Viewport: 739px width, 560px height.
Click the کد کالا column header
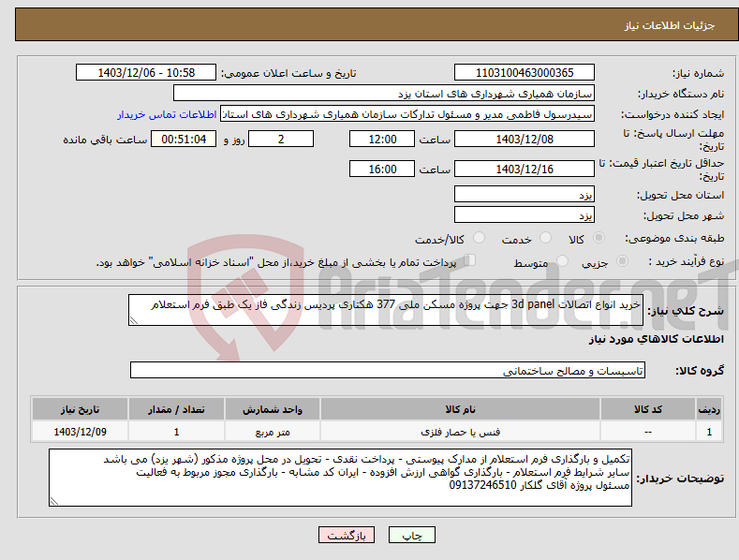pyautogui.click(x=648, y=409)
